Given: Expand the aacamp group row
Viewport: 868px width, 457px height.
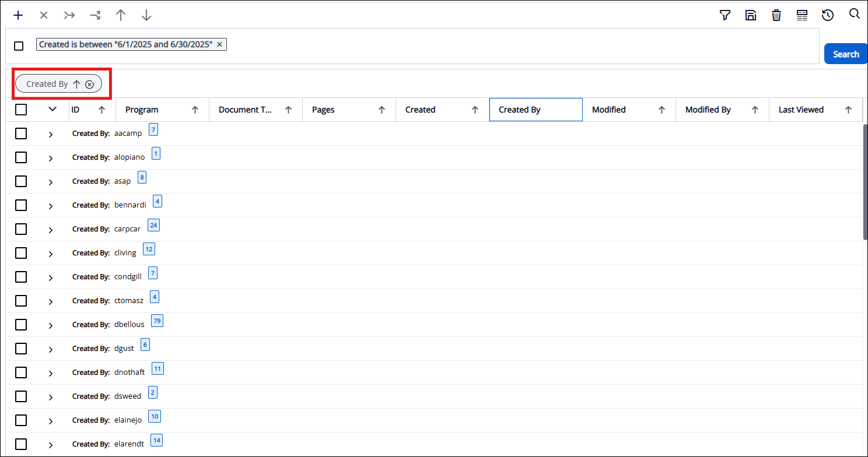Looking at the screenshot, I should [51, 135].
